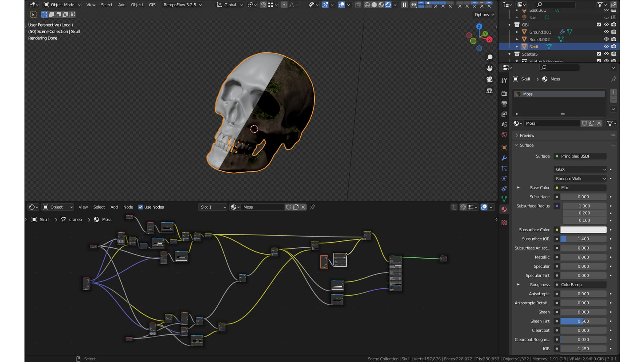
Task: Open the Global transform orientation dropdown
Action: click(229, 5)
